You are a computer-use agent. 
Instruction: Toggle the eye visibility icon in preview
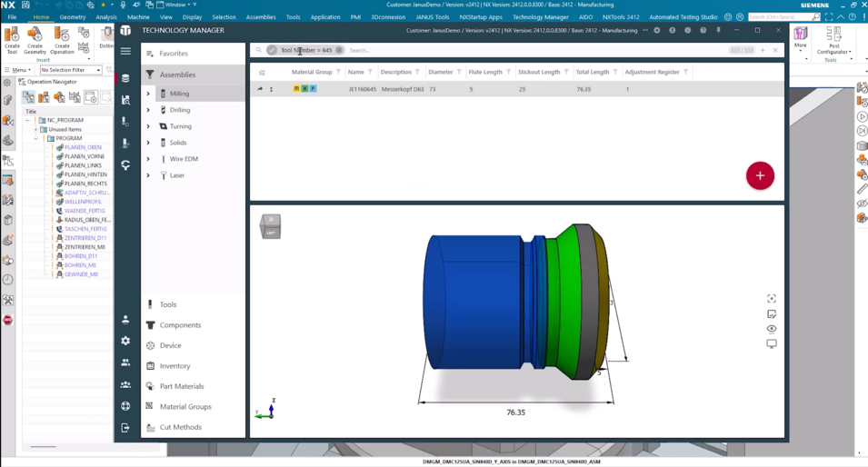point(772,329)
